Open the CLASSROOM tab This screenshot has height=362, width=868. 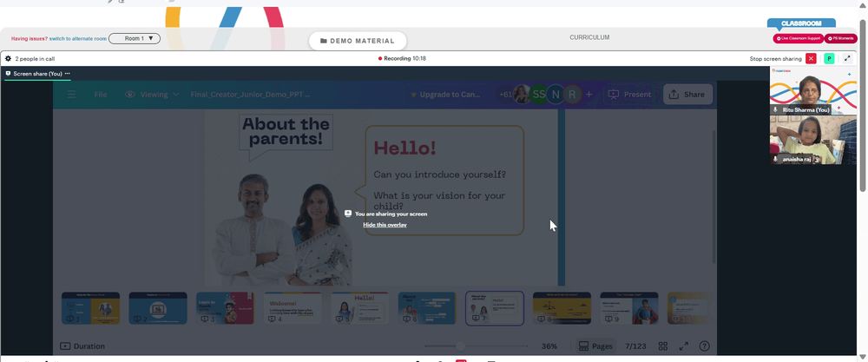coord(801,23)
